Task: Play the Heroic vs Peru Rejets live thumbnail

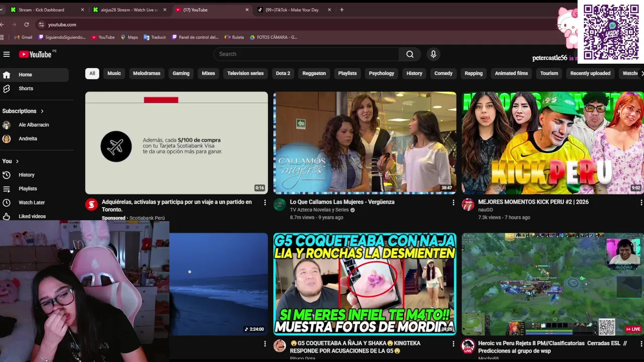Action: click(552, 284)
